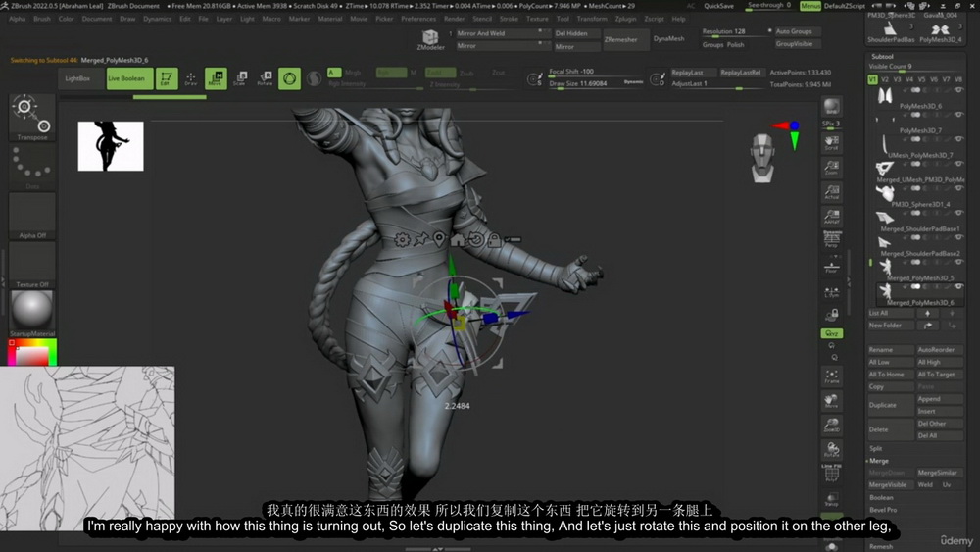Select the Scale transform mode
The image size is (980, 552).
241,78
